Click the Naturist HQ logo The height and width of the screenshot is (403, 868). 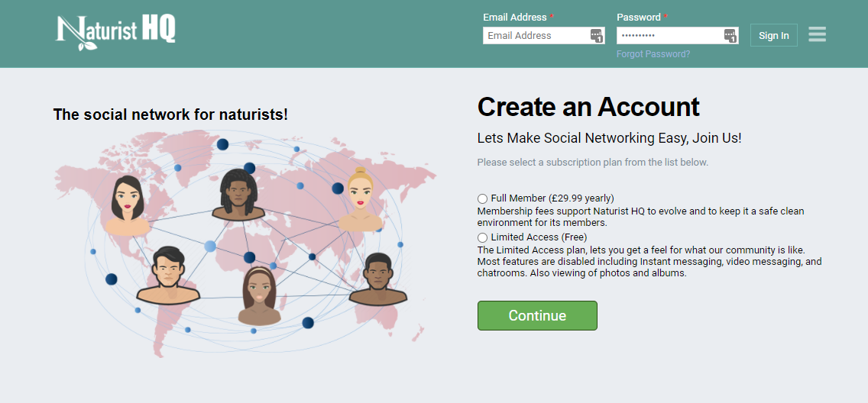(x=115, y=32)
